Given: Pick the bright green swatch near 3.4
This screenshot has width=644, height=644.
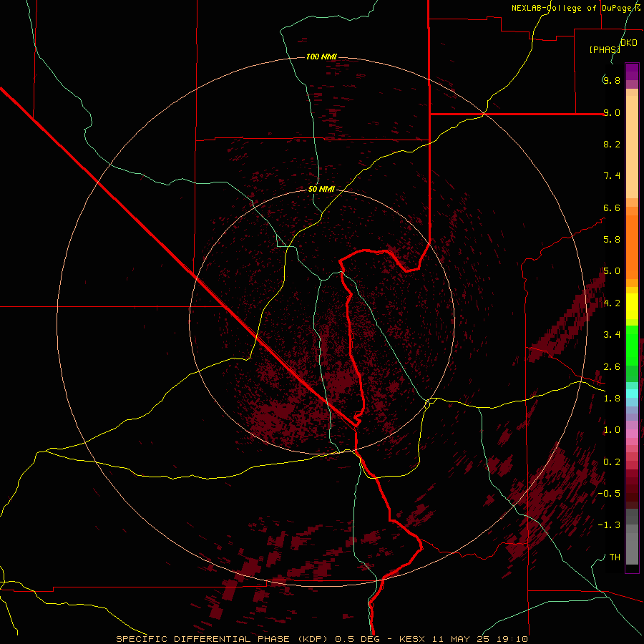Looking at the screenshot, I should pos(632,344).
